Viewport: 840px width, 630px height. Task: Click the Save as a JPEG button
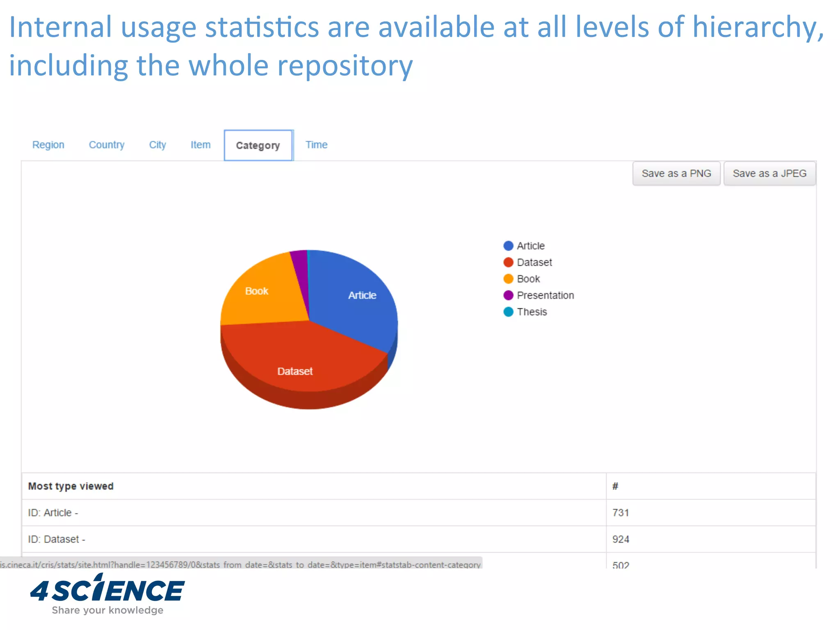(x=769, y=173)
